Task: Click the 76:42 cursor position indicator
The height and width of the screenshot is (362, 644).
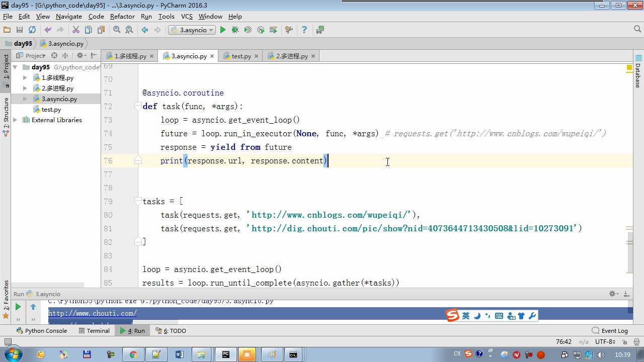Action: (563, 342)
